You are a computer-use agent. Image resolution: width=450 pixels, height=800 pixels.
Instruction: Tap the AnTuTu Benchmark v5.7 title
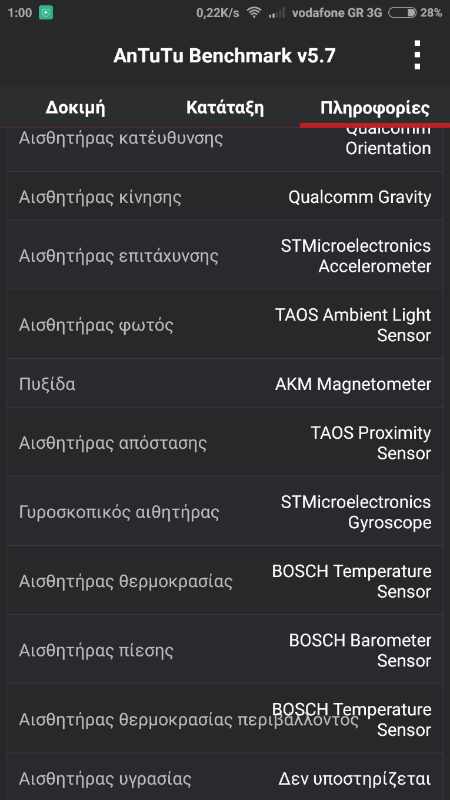pos(224,56)
